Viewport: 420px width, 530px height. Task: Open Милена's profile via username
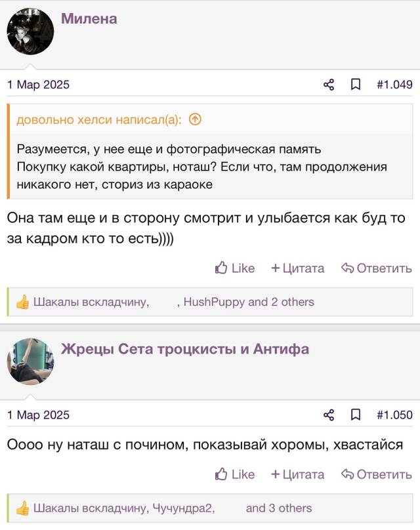pos(89,18)
